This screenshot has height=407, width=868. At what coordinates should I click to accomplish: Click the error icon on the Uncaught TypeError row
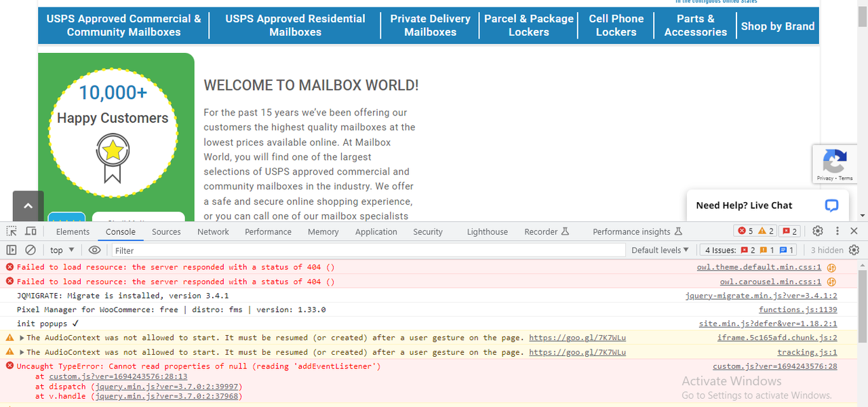[9, 366]
